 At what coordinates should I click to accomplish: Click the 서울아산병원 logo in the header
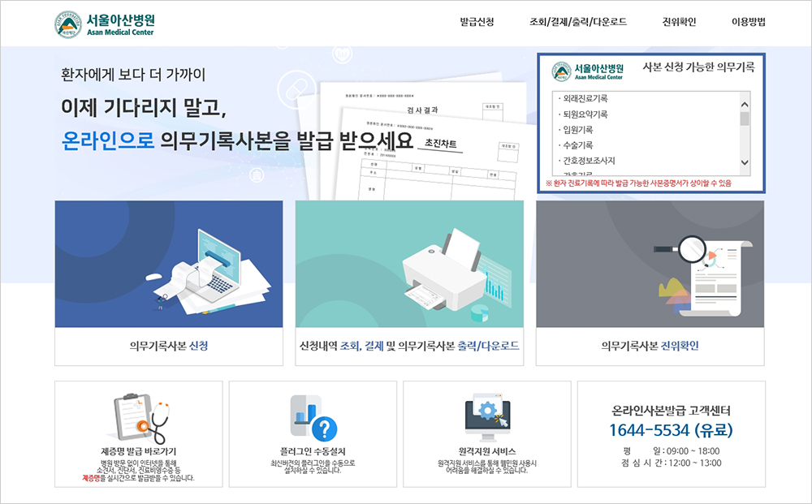[104, 24]
